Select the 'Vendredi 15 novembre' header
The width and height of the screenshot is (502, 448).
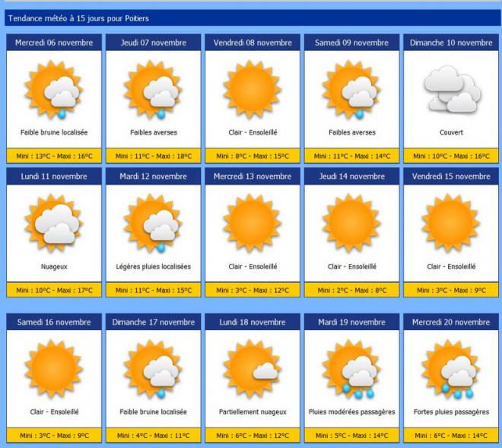(x=451, y=176)
